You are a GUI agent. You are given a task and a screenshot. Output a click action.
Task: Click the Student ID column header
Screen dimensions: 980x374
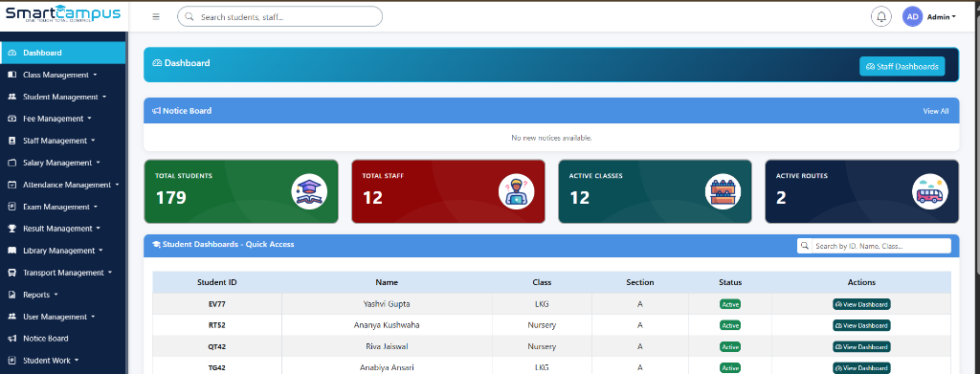point(217,282)
